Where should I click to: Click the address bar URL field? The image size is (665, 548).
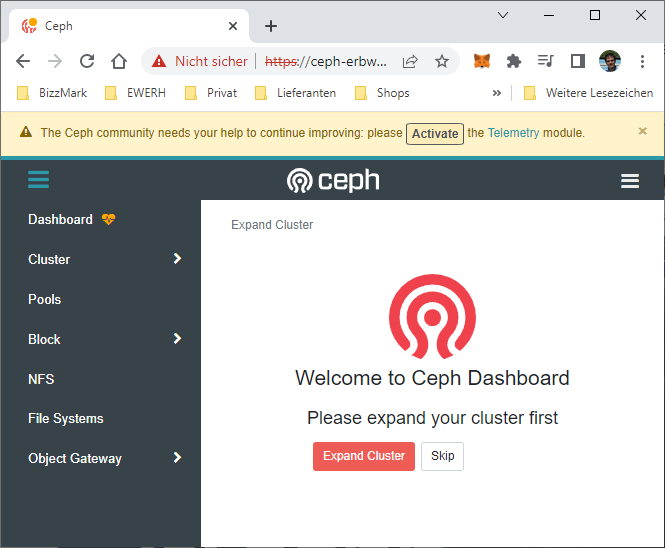[325, 61]
